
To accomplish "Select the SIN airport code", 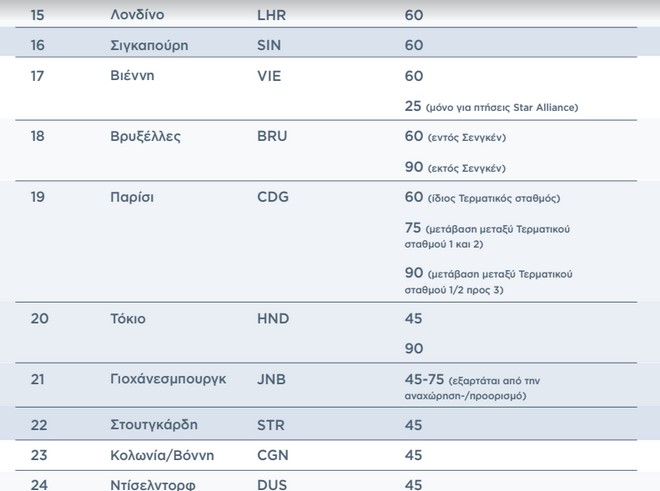I will (x=270, y=45).
